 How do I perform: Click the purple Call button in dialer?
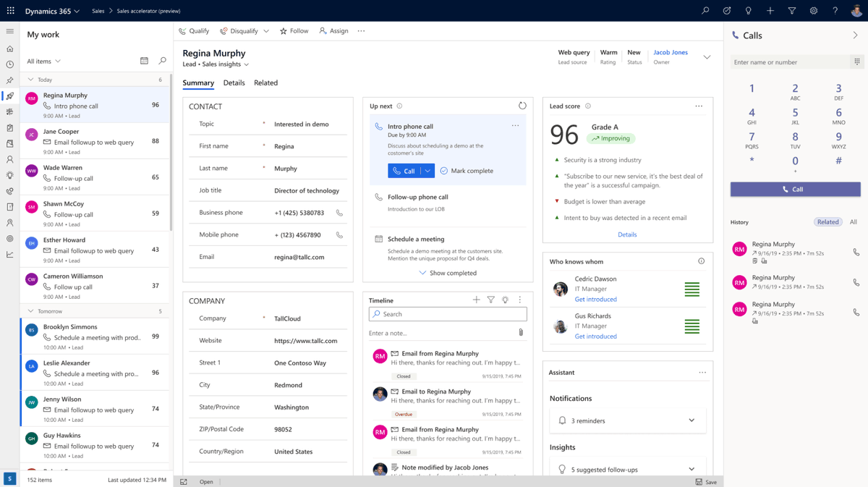795,189
